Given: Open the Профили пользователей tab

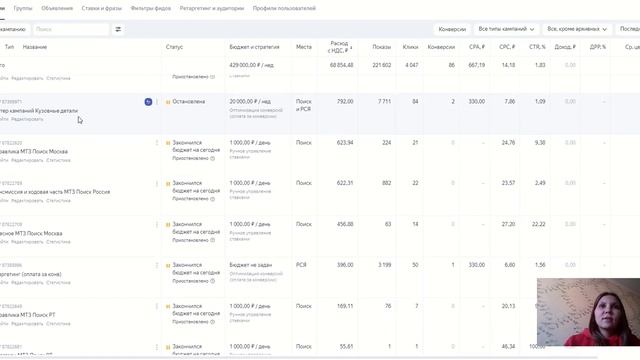Looking at the screenshot, I should pos(284,8).
